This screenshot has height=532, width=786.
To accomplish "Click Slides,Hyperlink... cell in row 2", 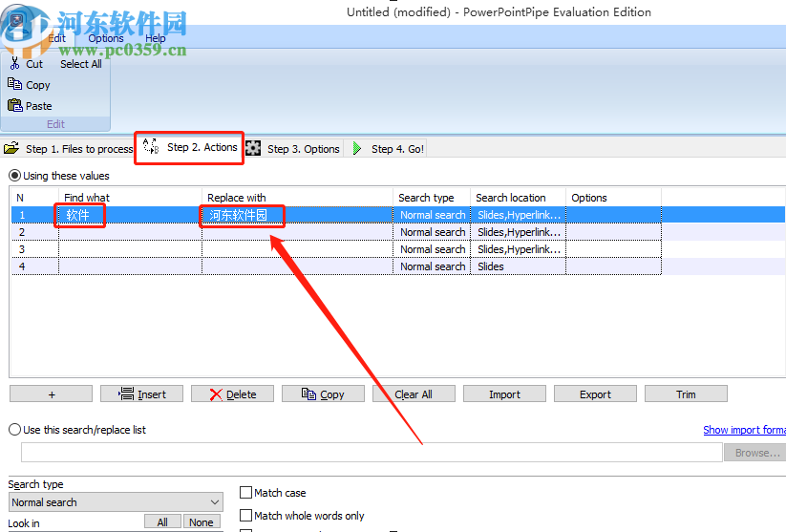I will tap(519, 232).
